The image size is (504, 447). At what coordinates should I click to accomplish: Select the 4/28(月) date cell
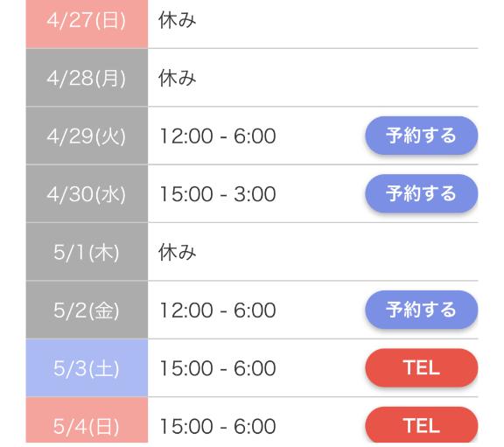[x=87, y=78]
